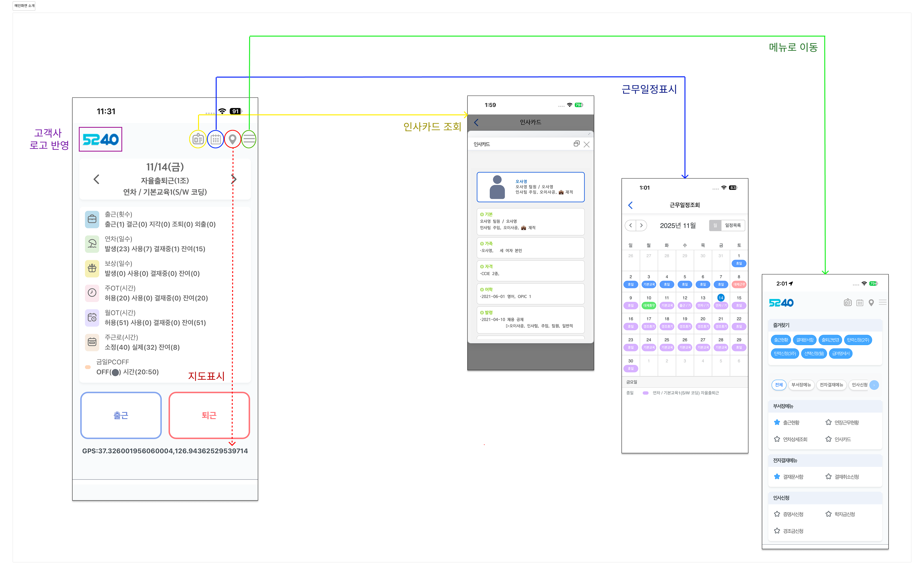
Task: Go to next day with right chevron
Action: (x=234, y=179)
